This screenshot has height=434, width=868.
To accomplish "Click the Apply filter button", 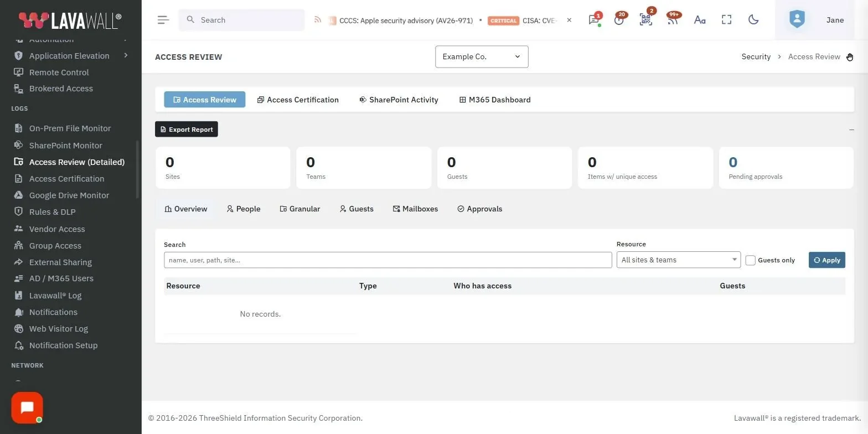I will point(827,260).
